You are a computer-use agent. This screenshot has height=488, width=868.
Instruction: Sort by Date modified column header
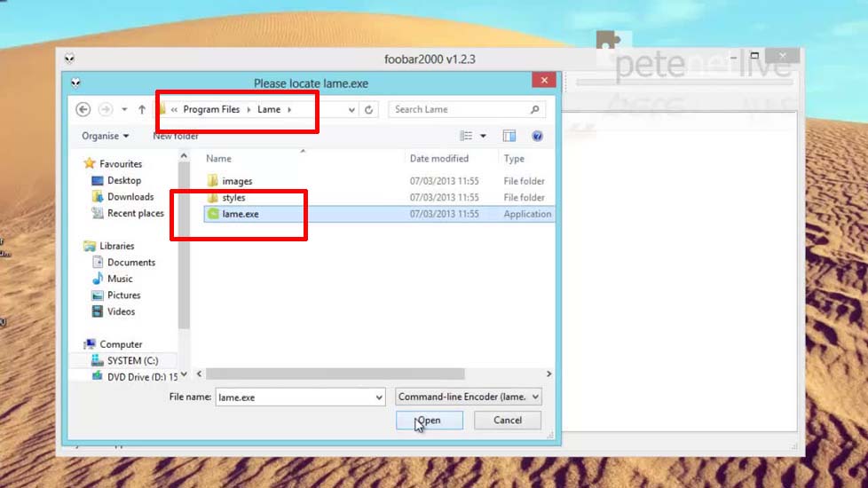[439, 159]
